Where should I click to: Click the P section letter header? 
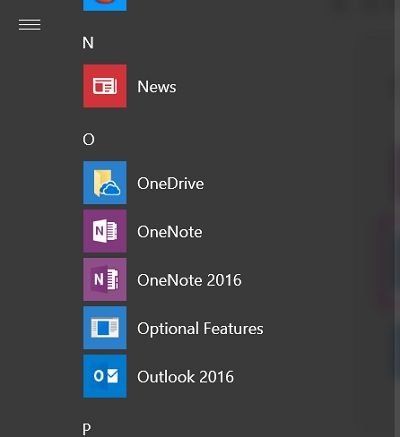[87, 429]
